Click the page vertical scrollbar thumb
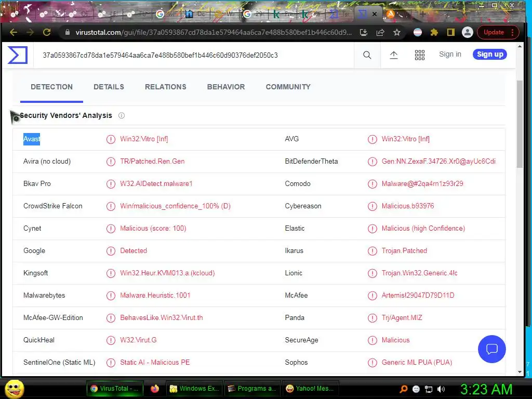Viewport: 532px width, 399px height. click(520, 124)
